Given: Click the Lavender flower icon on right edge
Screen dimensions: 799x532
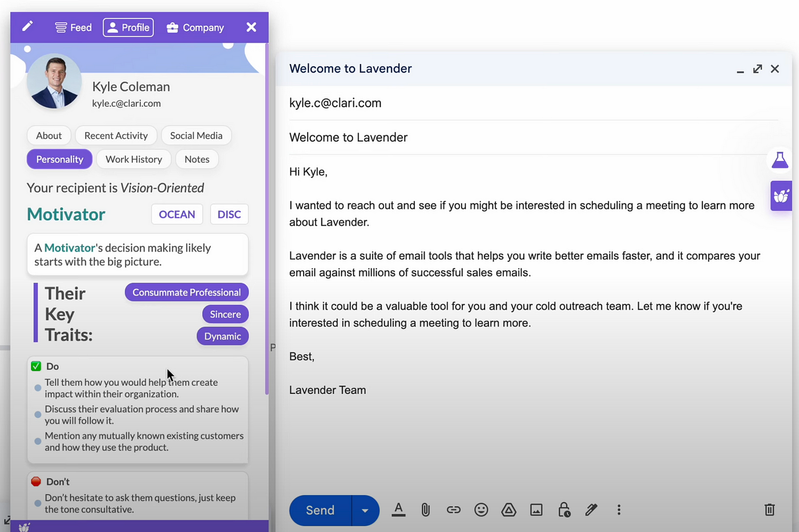Looking at the screenshot, I should (x=781, y=196).
